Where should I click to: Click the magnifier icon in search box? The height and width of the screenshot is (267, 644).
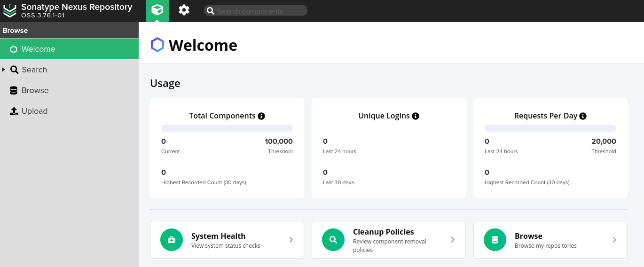(x=211, y=11)
